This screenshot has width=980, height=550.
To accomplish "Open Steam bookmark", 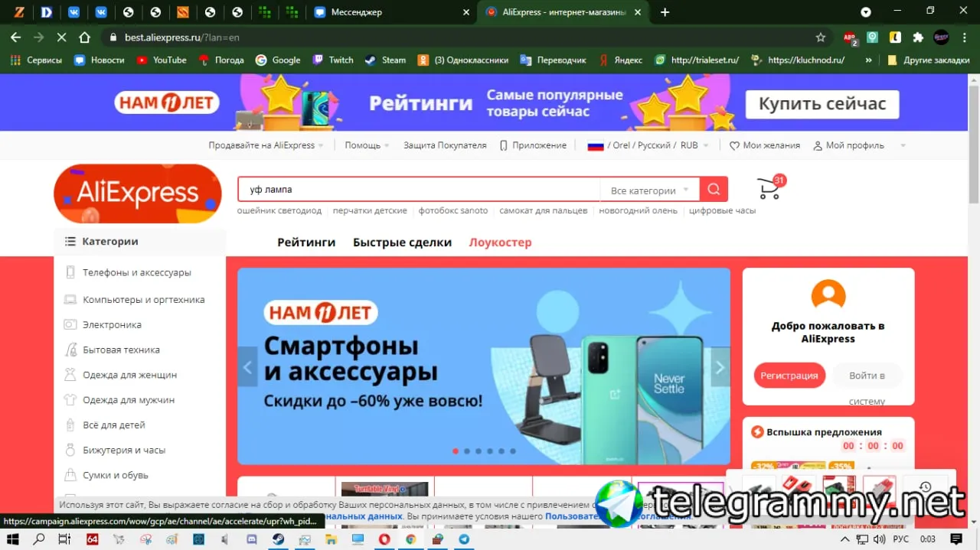I will click(385, 60).
